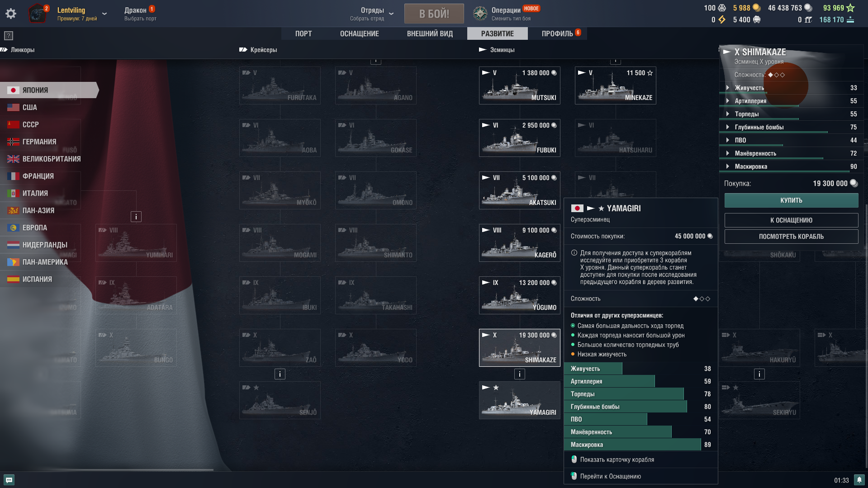This screenshot has width=868, height=488.
Task: Select the Mutsuki tier V destroyer
Action: pos(520,85)
